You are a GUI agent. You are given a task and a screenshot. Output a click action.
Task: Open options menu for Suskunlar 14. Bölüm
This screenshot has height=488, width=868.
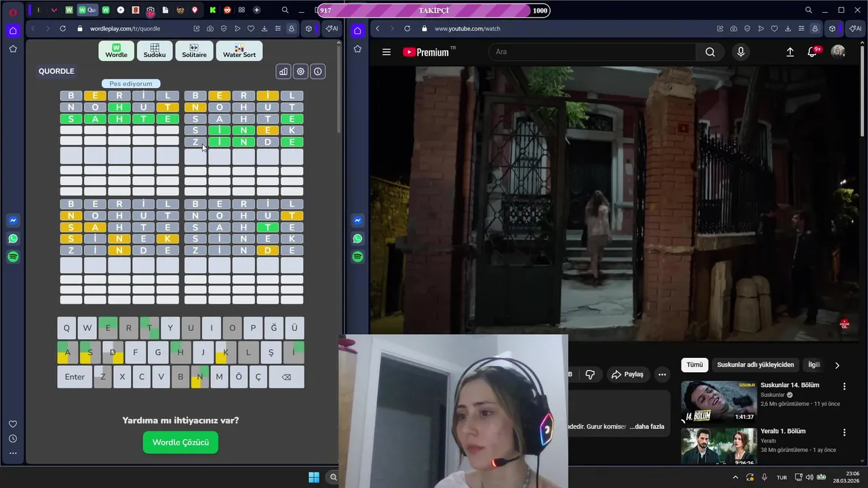pyautogui.click(x=844, y=386)
